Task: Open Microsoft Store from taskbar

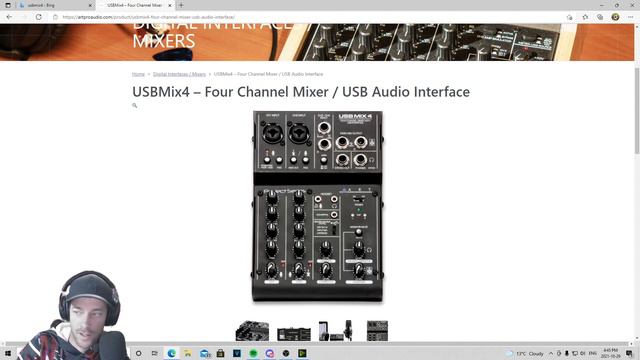Action: [x=220, y=353]
